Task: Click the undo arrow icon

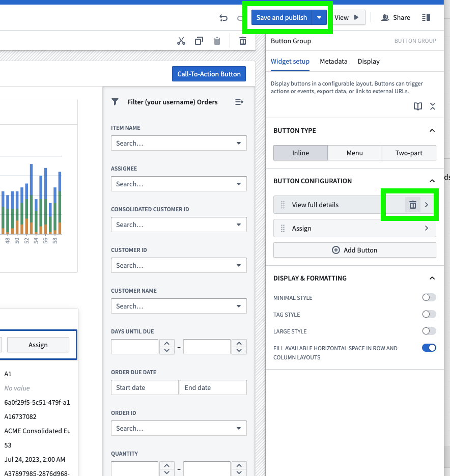Action: tap(223, 18)
